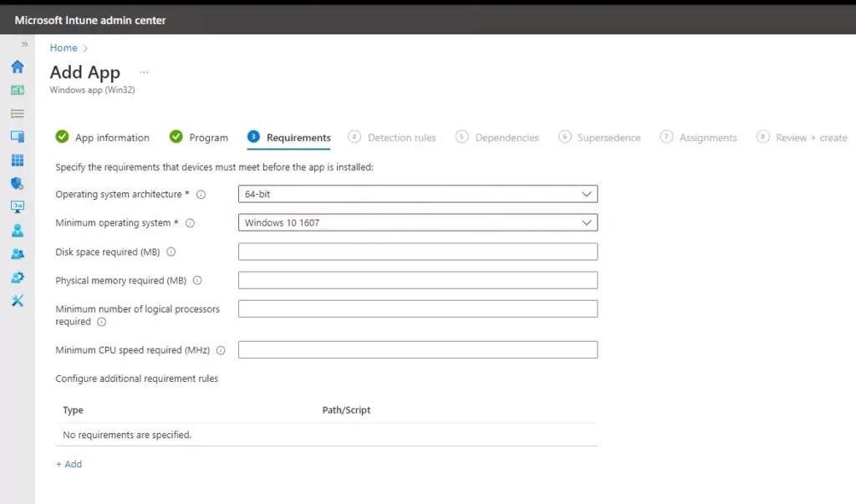Screen dimensions: 856x504
Task: Select the Requirements step tab
Action: point(288,137)
